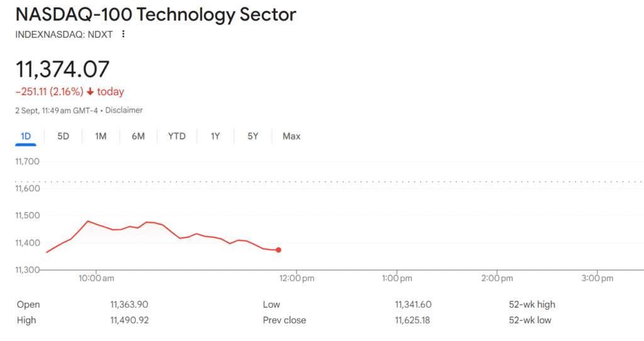Click the Prev close value 11,625.18
Image resolution: width=644 pixels, height=341 pixels.
coord(413,320)
